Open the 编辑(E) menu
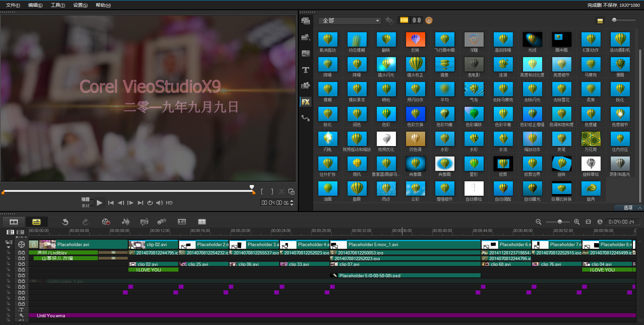 35,5
